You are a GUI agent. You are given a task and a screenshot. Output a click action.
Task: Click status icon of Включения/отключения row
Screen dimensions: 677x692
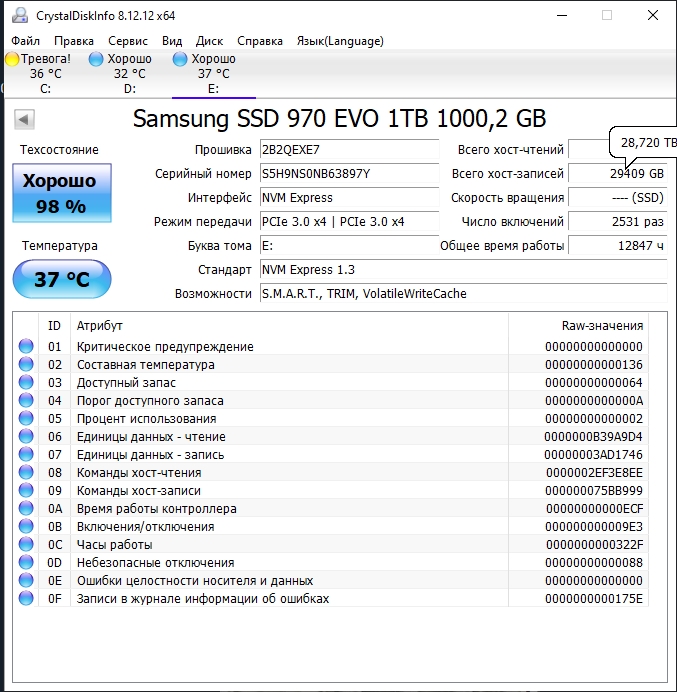pyautogui.click(x=26, y=527)
